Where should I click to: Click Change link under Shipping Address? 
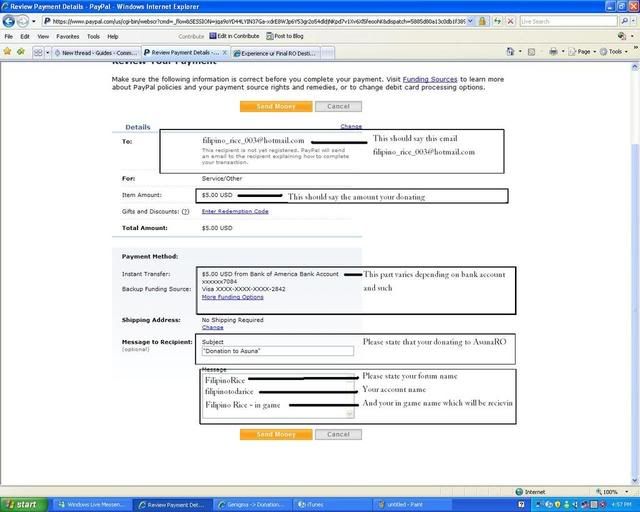click(213, 327)
